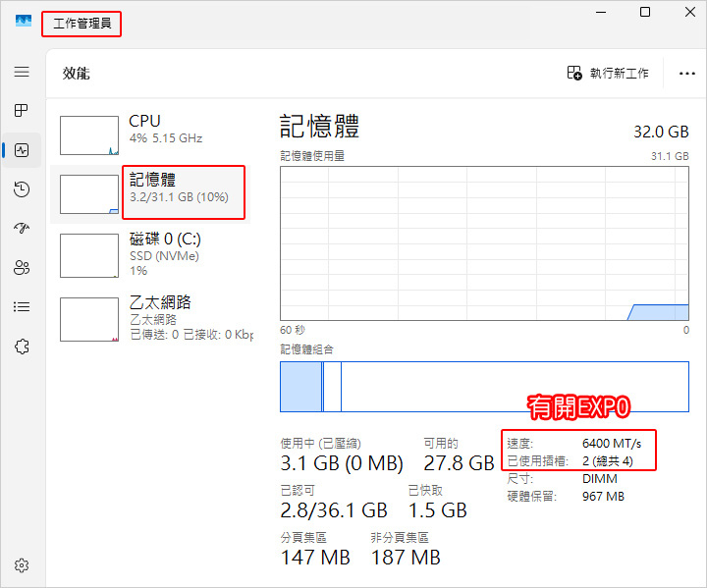
Task: Click the 147 MB paged pool value
Action: click(x=315, y=558)
